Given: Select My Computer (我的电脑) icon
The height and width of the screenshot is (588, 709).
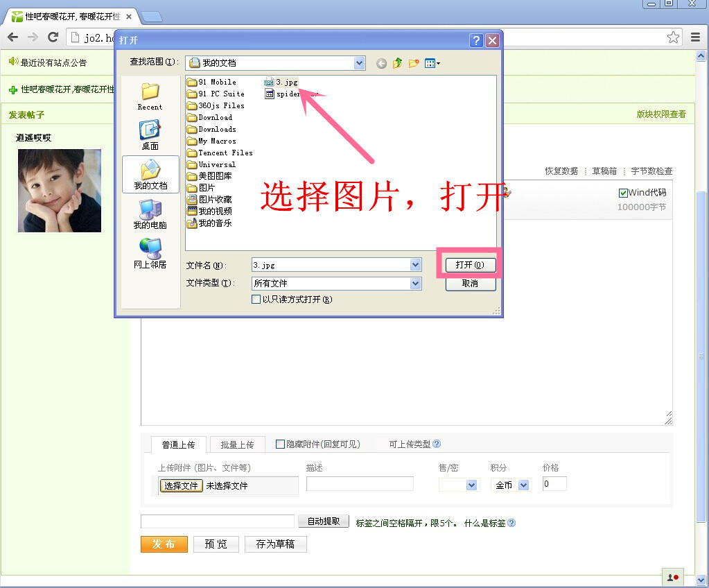Looking at the screenshot, I should [x=150, y=209].
